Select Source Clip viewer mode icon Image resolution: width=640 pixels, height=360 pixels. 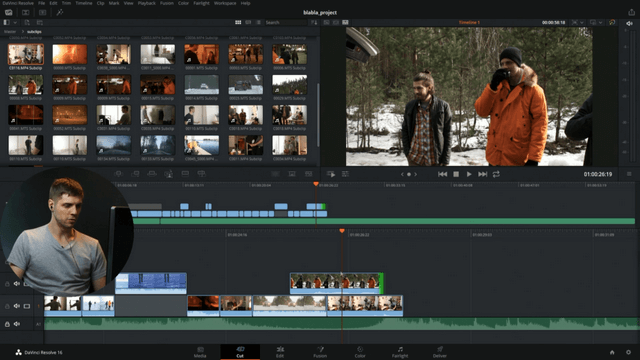coord(327,22)
